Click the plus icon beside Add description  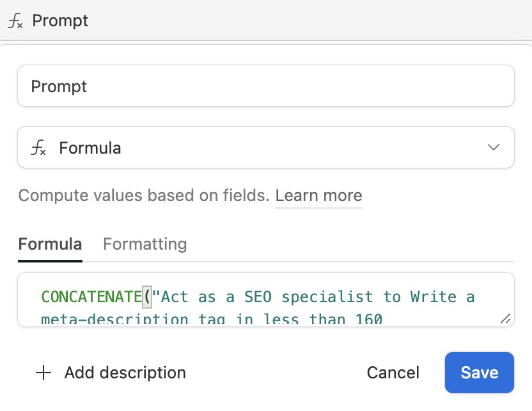coord(43,373)
